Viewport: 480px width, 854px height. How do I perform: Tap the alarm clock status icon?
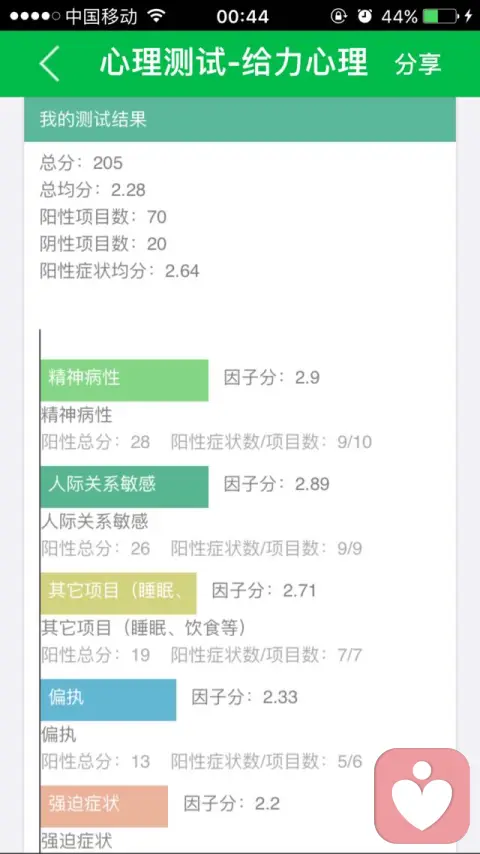coord(364,16)
